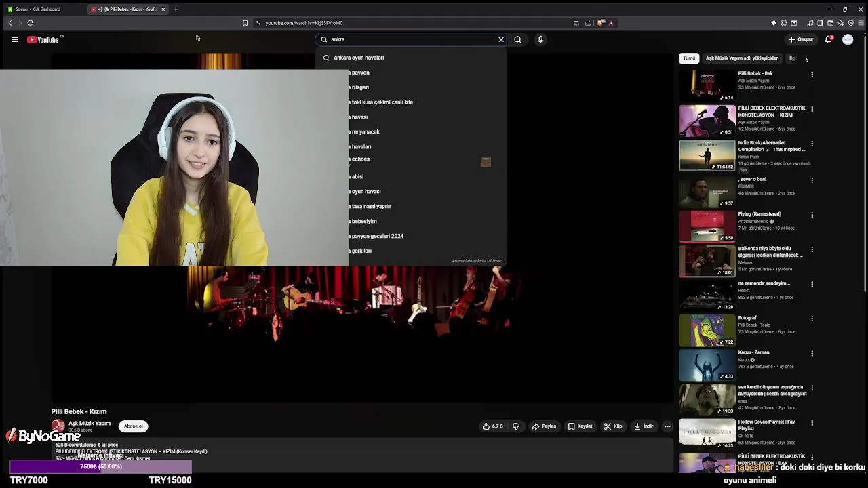The width and height of the screenshot is (868, 488).
Task: Download video with İndir button
Action: pyautogui.click(x=644, y=426)
